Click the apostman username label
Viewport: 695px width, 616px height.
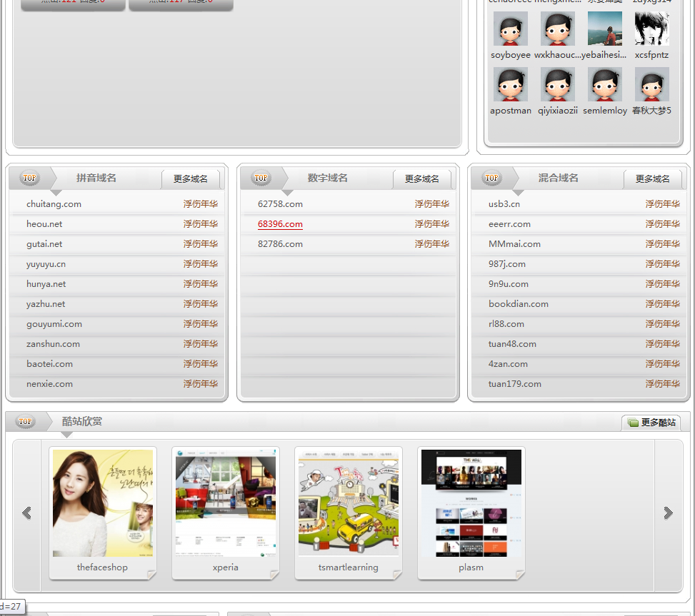pos(511,111)
